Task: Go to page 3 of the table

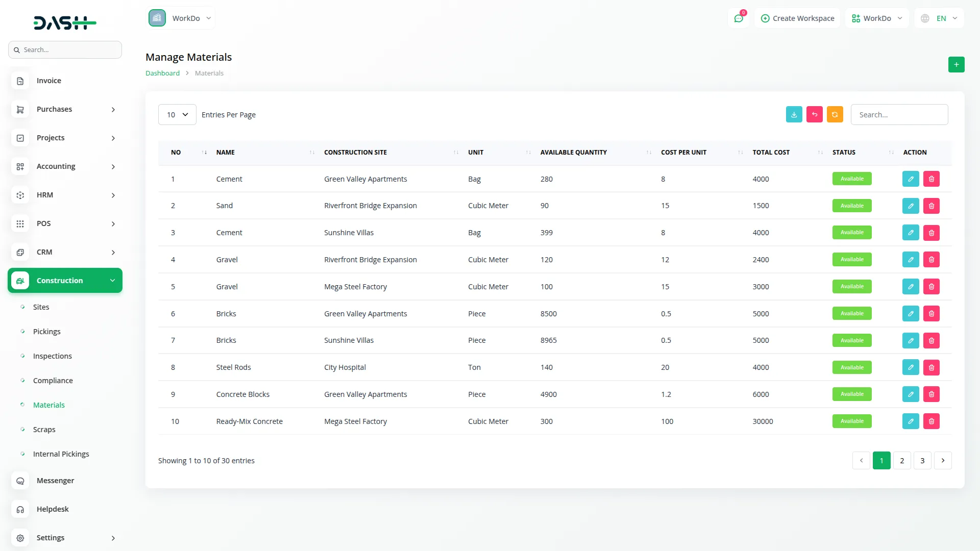Action: (x=922, y=461)
